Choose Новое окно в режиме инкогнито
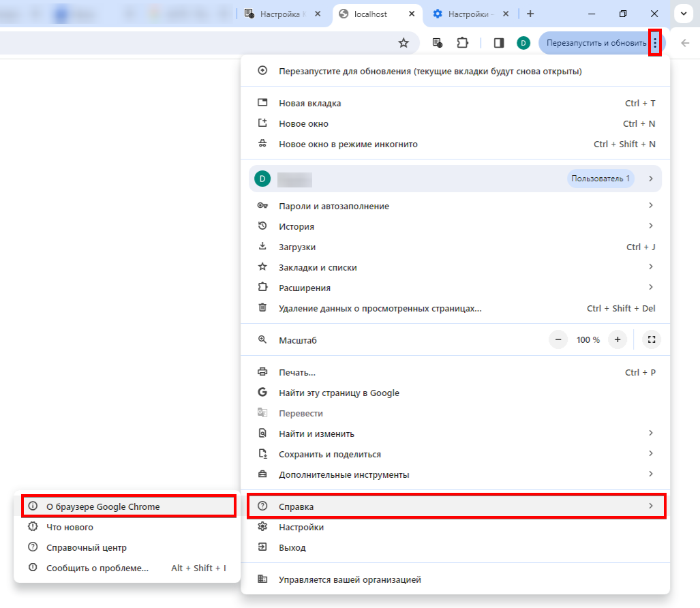This screenshot has height=608, width=700. point(455,145)
